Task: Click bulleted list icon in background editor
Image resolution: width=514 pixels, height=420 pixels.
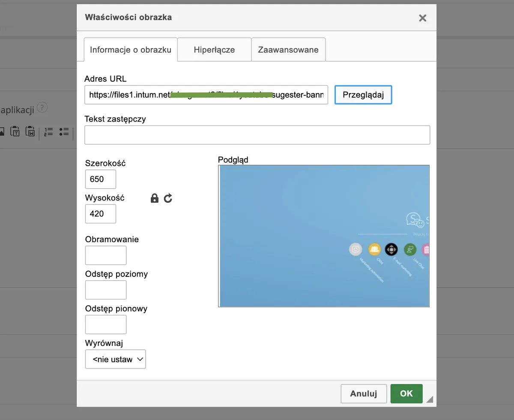Action: (64, 132)
